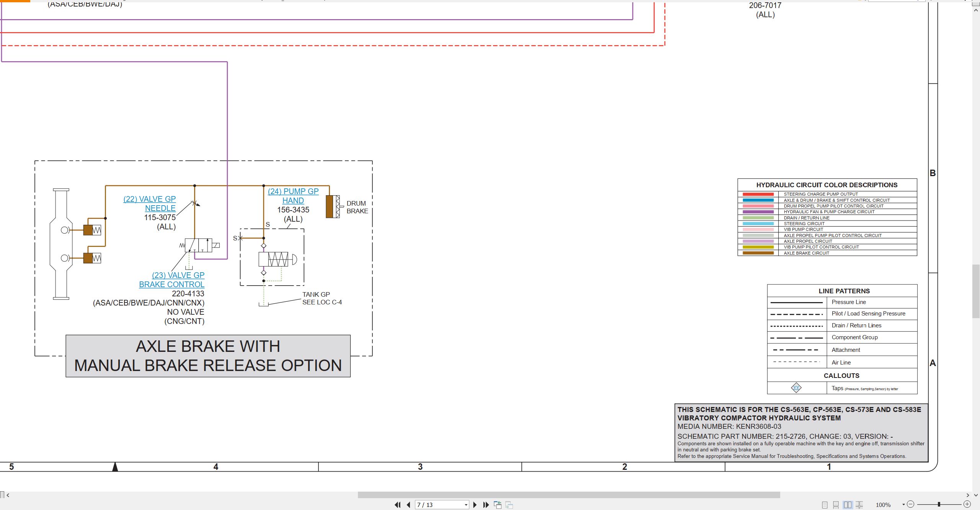The height and width of the screenshot is (510, 980).
Task: Open the page number dropdown
Action: [466, 505]
